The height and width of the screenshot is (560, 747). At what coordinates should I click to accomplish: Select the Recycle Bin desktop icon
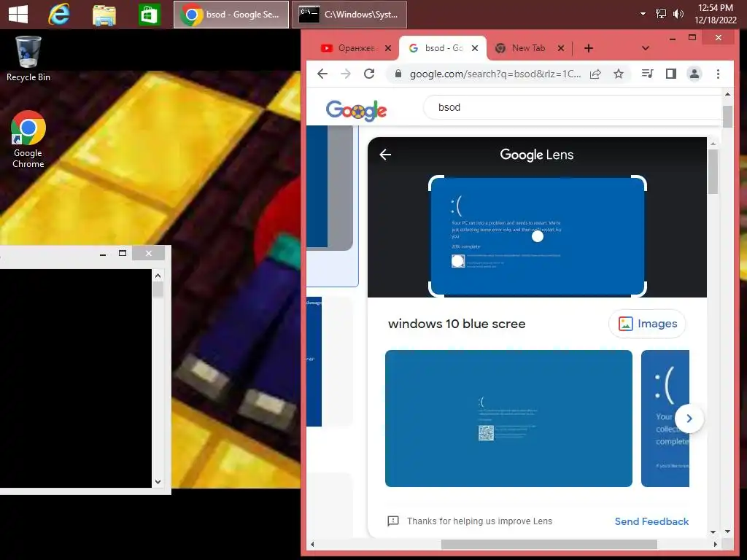coord(28,59)
